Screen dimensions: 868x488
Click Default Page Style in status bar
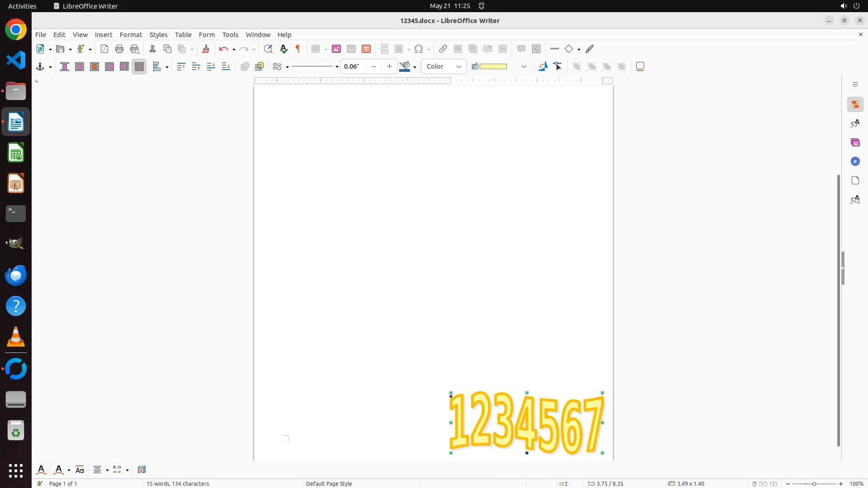click(329, 483)
